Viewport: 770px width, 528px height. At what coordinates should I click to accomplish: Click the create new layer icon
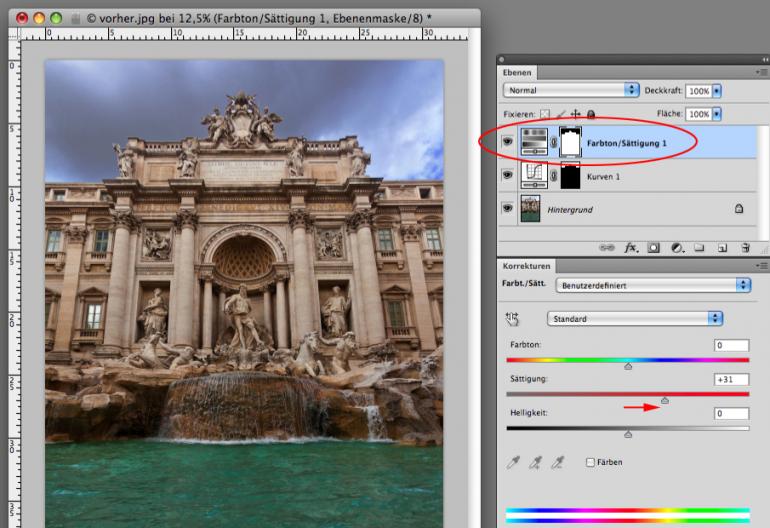(721, 246)
